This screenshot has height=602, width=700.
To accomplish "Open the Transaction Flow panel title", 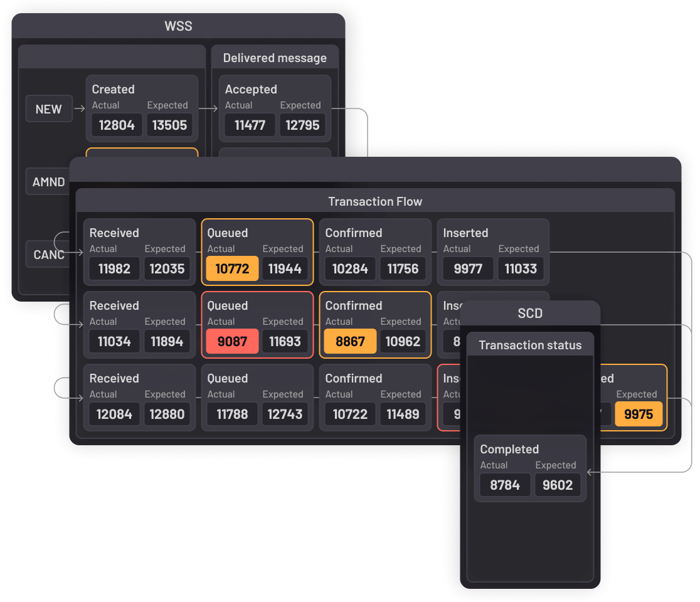I will 375,201.
